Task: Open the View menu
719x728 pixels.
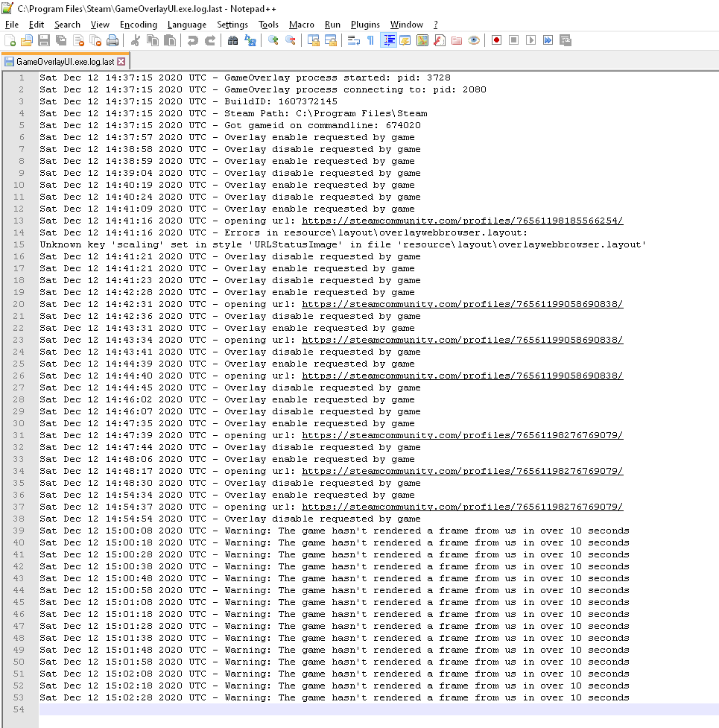Action: pos(100,25)
